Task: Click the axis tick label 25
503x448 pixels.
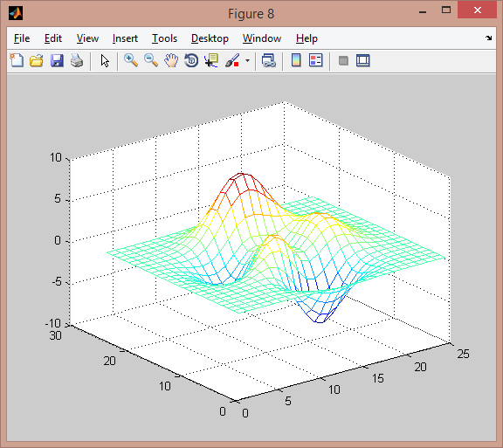Action: tap(463, 354)
